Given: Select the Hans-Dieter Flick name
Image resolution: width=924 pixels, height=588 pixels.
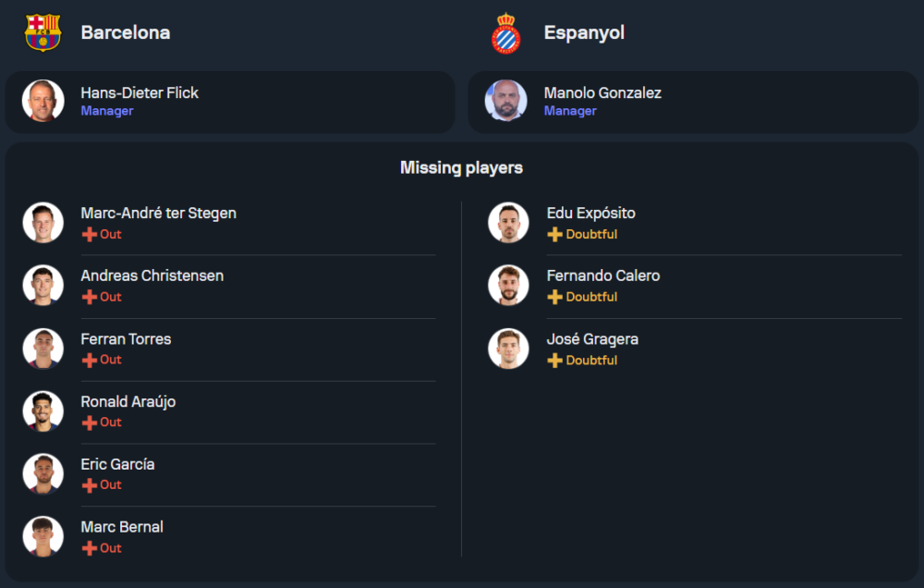Looking at the screenshot, I should click(140, 92).
